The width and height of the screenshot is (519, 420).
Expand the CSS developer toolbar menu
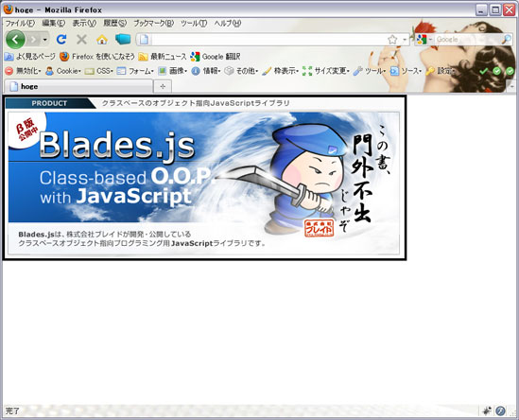(x=98, y=71)
